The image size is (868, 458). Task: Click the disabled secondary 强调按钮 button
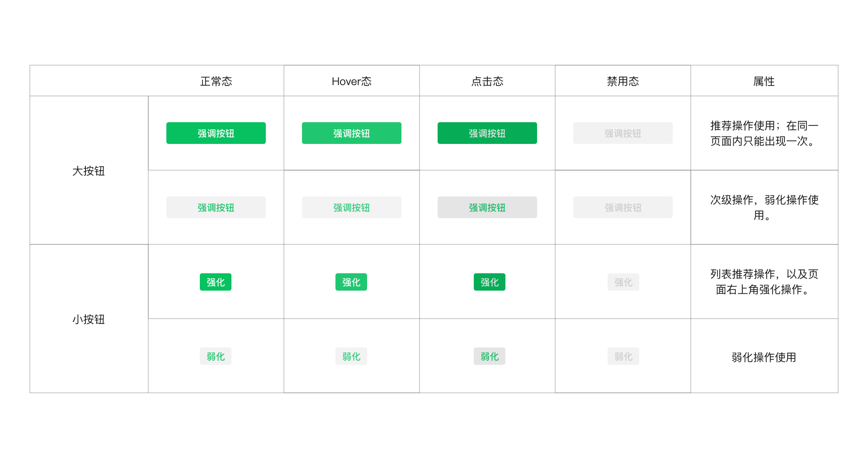pyautogui.click(x=623, y=207)
